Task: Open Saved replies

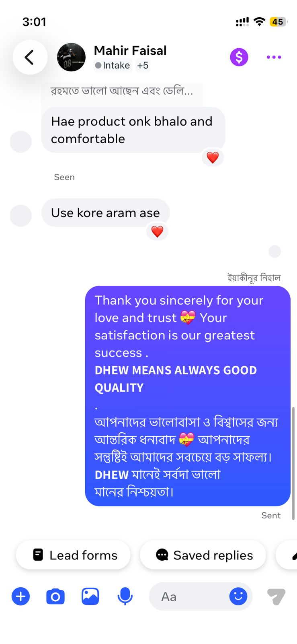Action: point(203,555)
